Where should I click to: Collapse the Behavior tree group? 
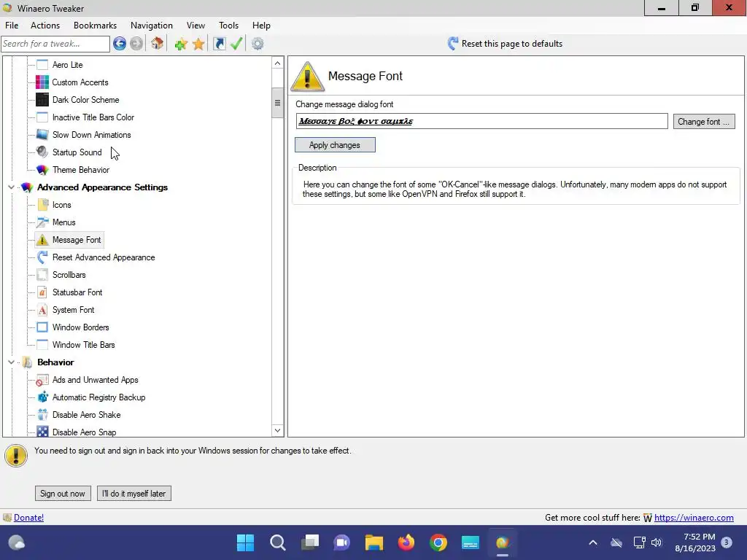click(12, 362)
